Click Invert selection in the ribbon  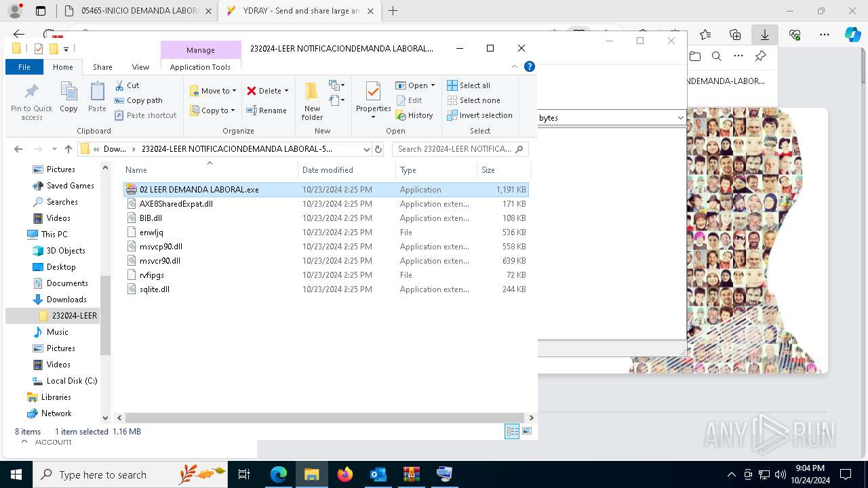coord(479,115)
